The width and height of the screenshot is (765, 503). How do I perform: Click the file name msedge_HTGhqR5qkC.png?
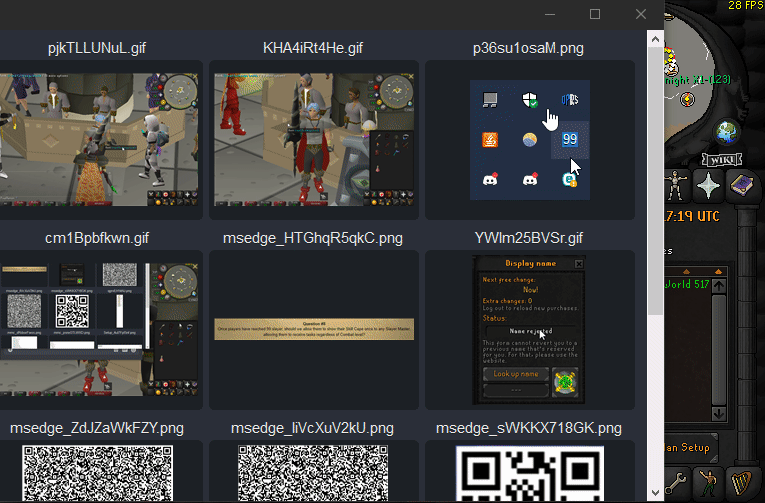[x=313, y=238]
